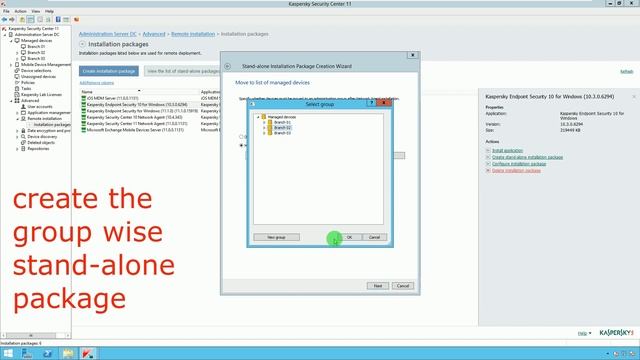Click Add/Remove columns link

click(x=96, y=83)
